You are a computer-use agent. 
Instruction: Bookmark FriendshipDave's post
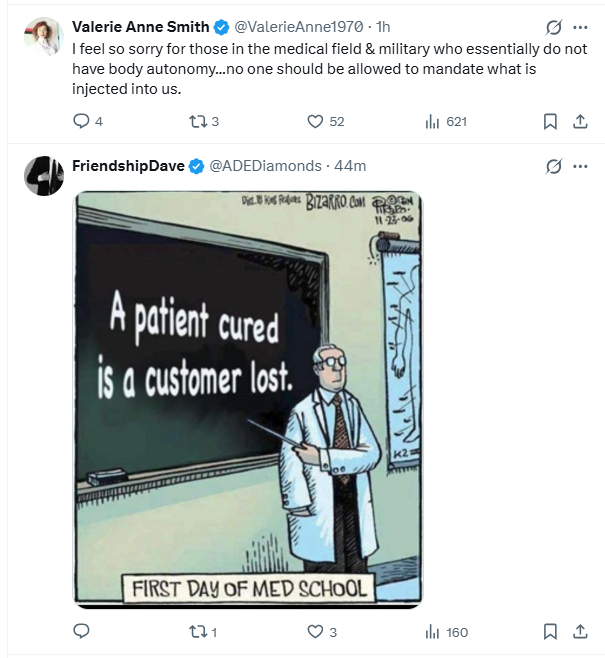click(x=549, y=631)
